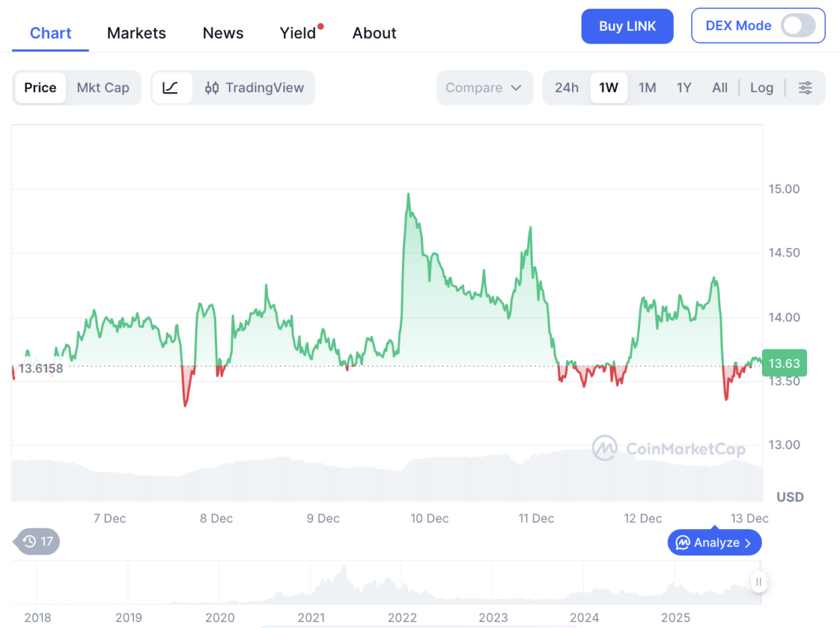Select the 24h time range
The image size is (840, 628).
coord(566,88)
